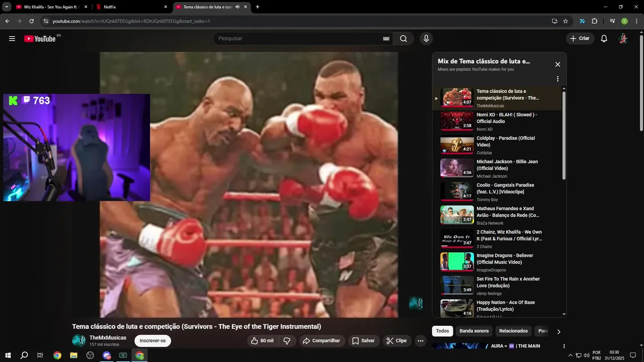Open the YouTube hamburger guide menu

point(12,39)
